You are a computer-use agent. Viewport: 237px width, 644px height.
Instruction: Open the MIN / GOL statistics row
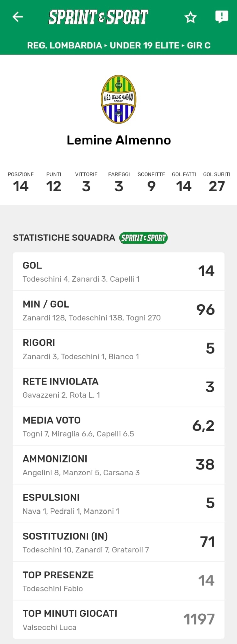tap(118, 310)
